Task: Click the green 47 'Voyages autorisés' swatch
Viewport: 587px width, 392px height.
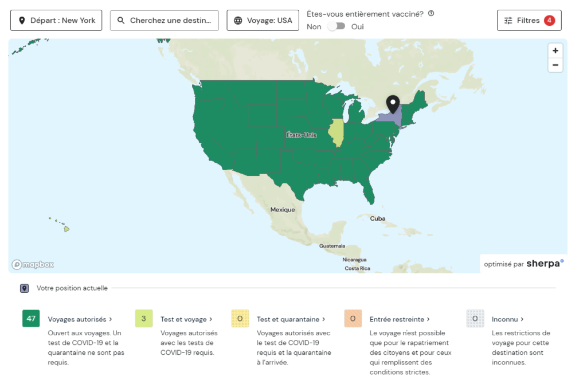Action: tap(31, 319)
